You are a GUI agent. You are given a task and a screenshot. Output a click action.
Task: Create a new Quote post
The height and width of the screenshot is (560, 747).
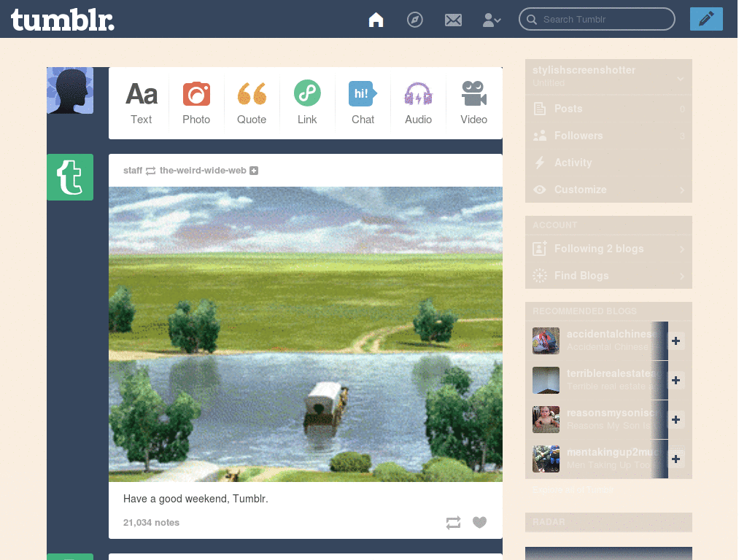(252, 104)
